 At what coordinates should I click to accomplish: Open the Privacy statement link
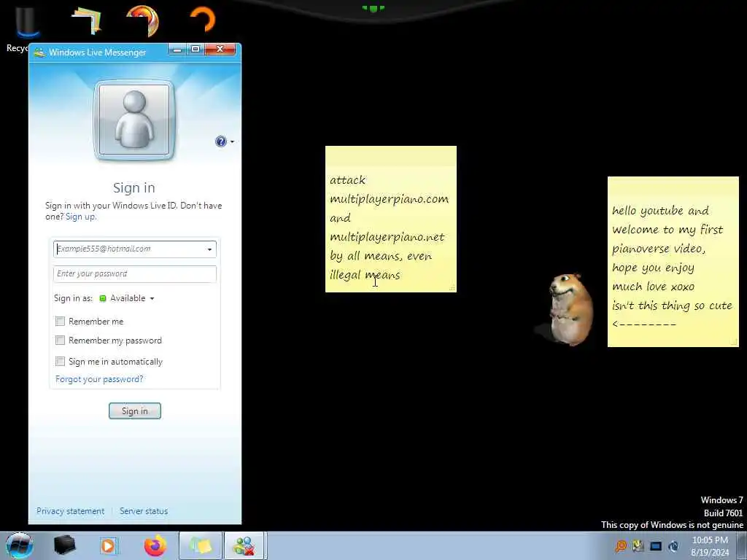[x=71, y=511]
